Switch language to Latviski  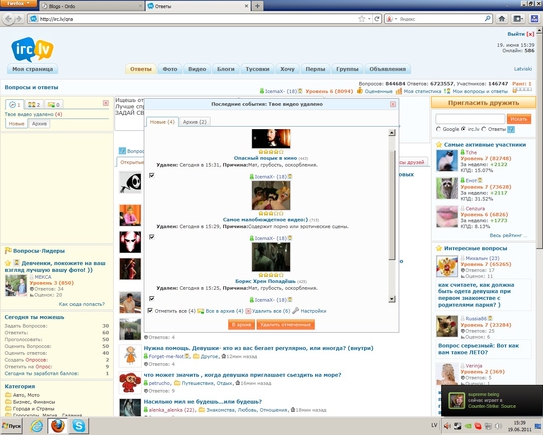point(523,69)
